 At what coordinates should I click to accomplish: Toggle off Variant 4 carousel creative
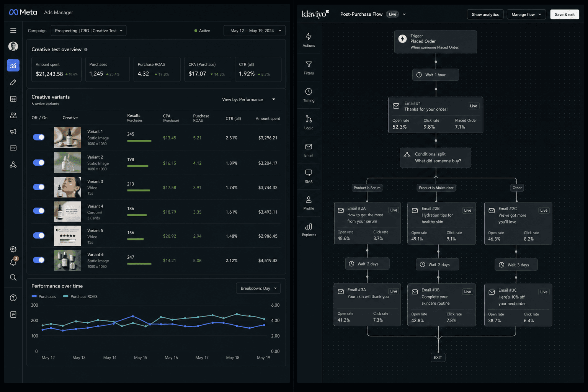(39, 211)
